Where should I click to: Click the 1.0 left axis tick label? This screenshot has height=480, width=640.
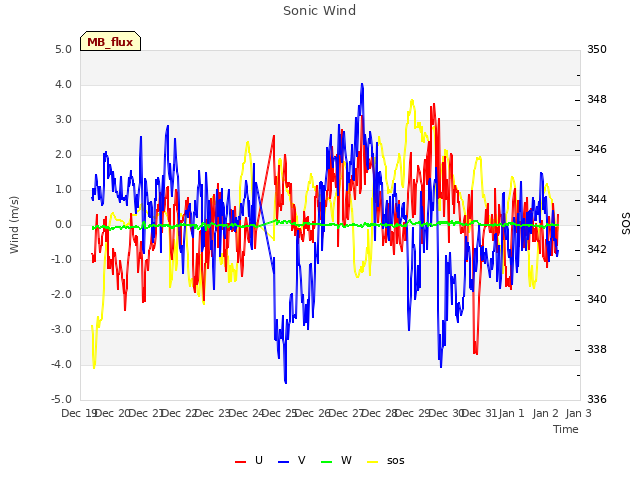63,190
